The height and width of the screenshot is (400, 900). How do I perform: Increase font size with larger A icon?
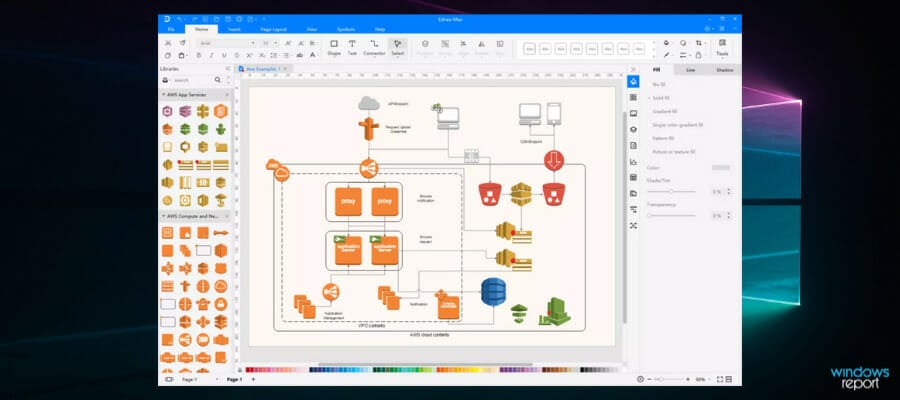(x=288, y=43)
